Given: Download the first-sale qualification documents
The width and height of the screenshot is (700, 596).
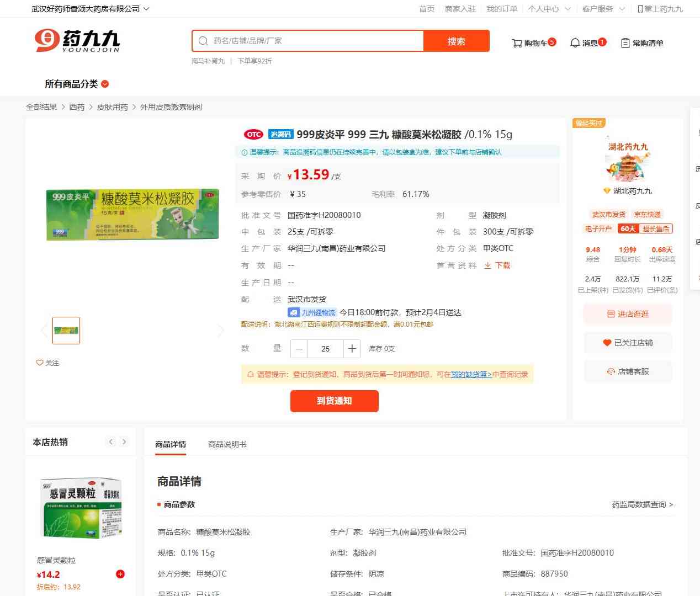Looking at the screenshot, I should coord(497,265).
